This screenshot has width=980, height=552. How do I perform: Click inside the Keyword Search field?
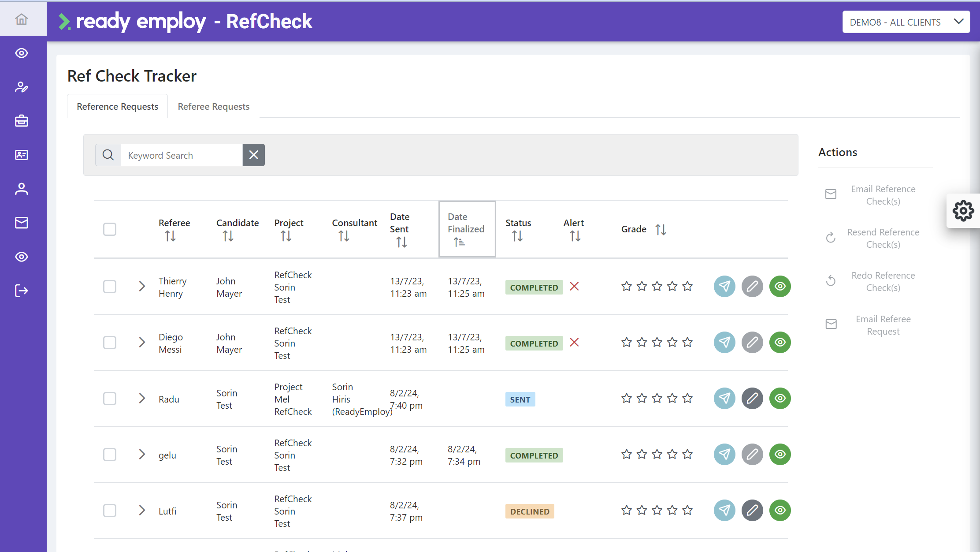(x=182, y=155)
